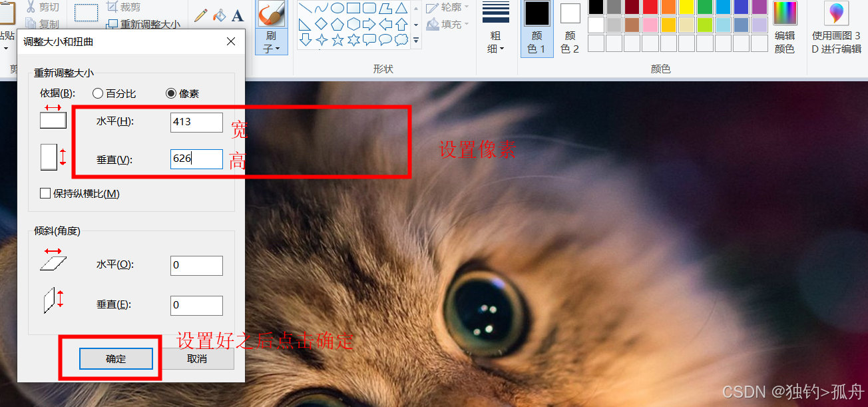Pick the Pentagon shape

(x=337, y=24)
